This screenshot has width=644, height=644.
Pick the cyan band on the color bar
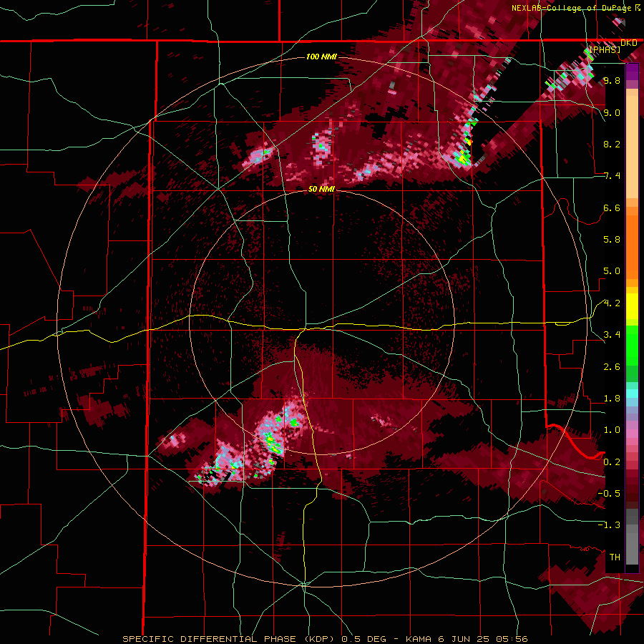[632, 394]
